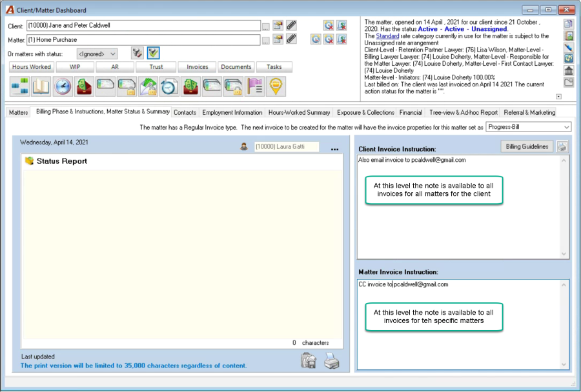This screenshot has width=581, height=392.
Task: Toggle the green checkmark status filter button
Action: tap(153, 53)
